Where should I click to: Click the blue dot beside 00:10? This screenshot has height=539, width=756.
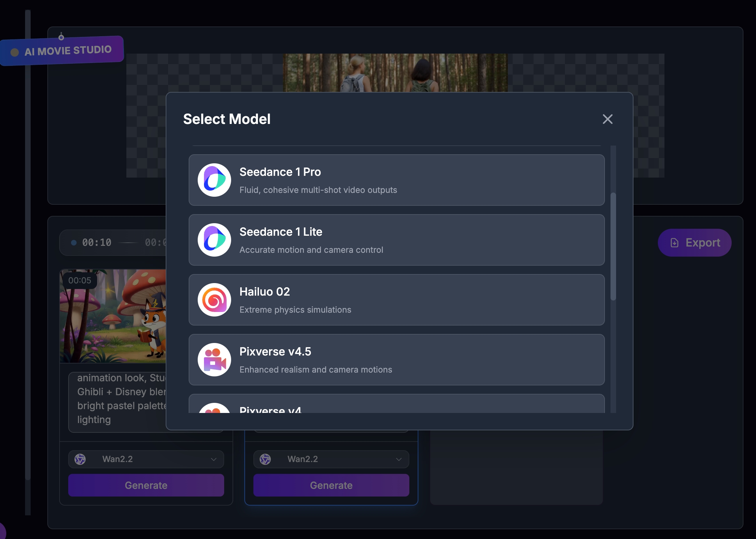tap(74, 243)
